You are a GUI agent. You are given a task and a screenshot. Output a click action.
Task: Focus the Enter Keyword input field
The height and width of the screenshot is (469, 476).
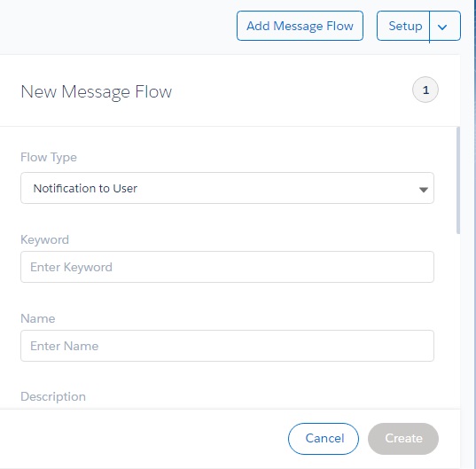(227, 267)
